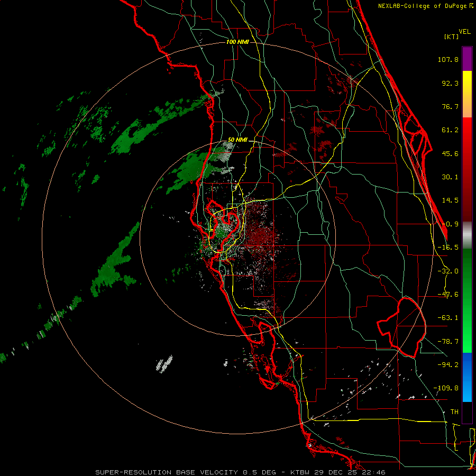
Task: Click the -109.8 velocity scale value
Action: click(446, 388)
